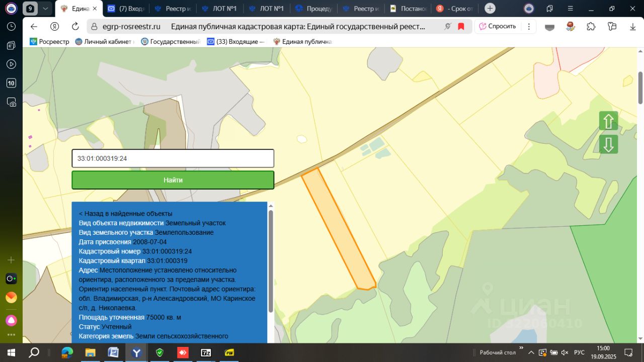Open the 'Государственный' bookmark
The height and width of the screenshot is (362, 644).
(171, 42)
